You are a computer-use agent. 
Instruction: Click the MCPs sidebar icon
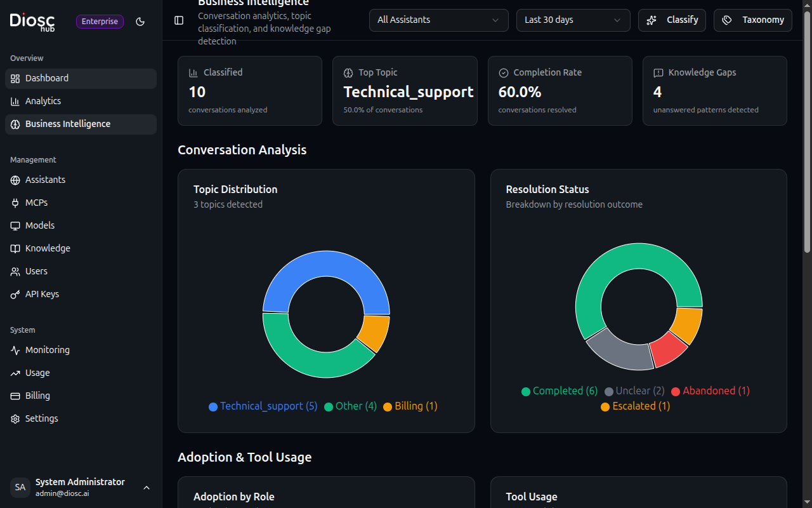15,203
